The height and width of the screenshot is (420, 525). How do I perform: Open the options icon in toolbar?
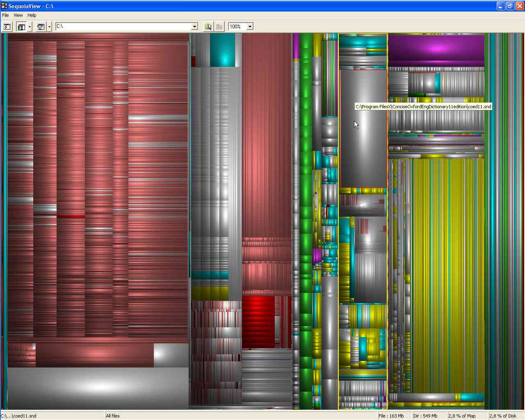coord(7,27)
